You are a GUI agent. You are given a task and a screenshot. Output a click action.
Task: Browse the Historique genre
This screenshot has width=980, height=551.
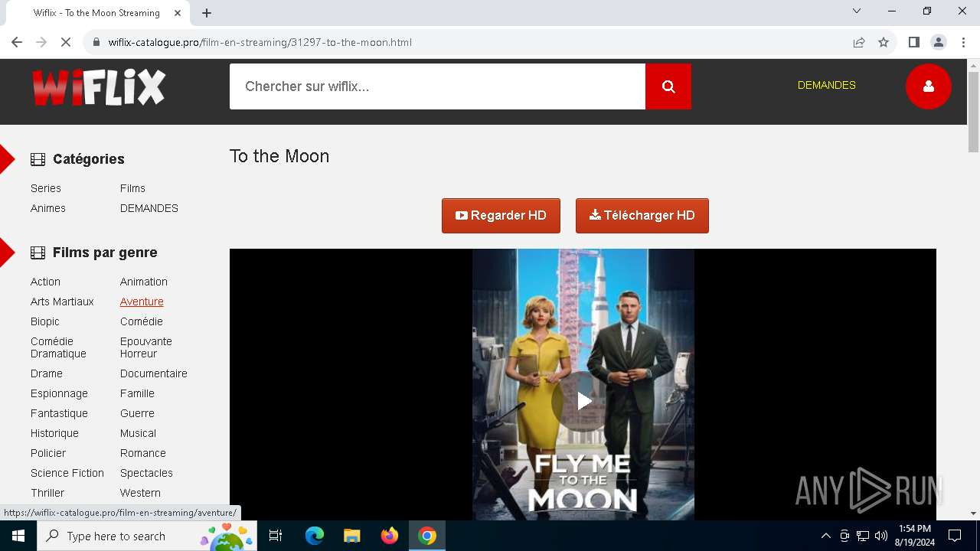point(54,433)
